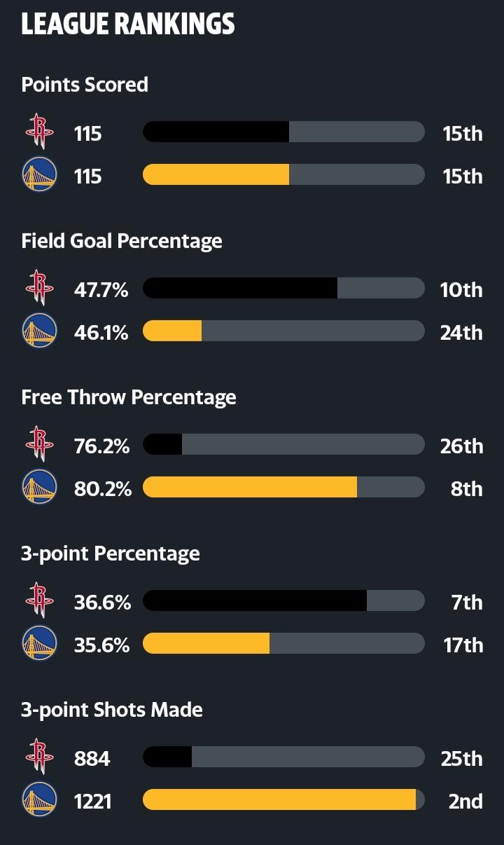Click Rockets logo next to 884 threes made

(39, 757)
